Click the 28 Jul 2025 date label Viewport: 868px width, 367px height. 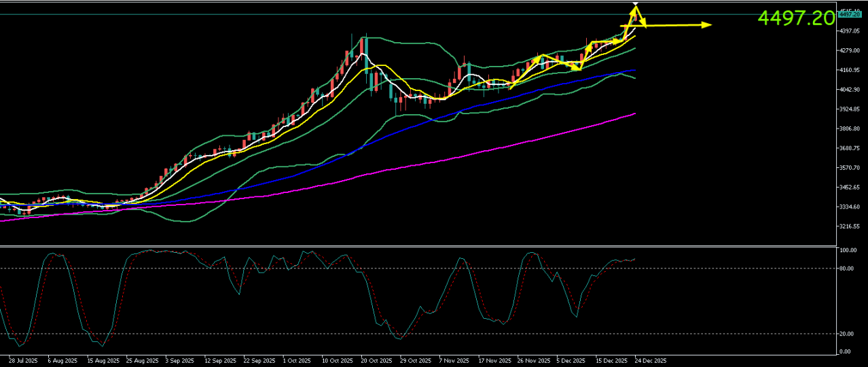click(x=24, y=360)
